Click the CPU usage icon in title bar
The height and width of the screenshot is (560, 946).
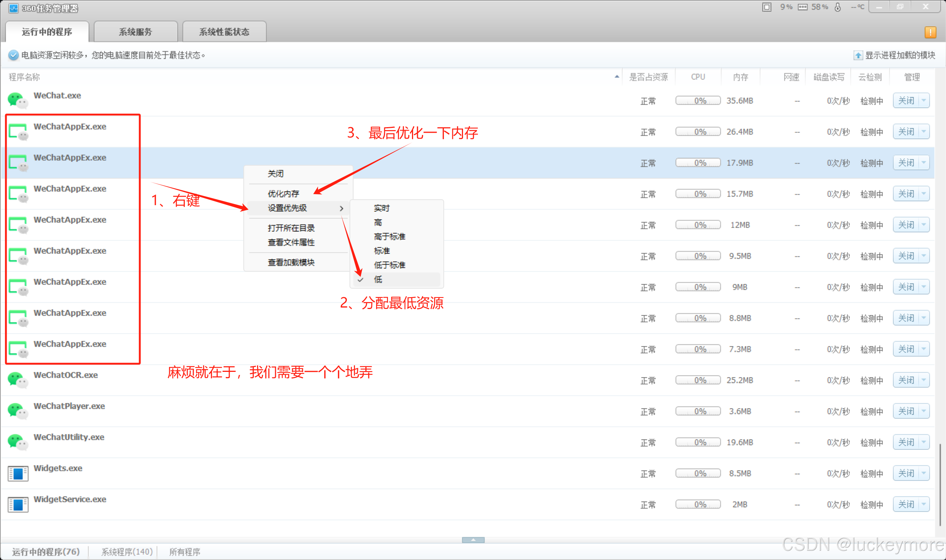767,7
